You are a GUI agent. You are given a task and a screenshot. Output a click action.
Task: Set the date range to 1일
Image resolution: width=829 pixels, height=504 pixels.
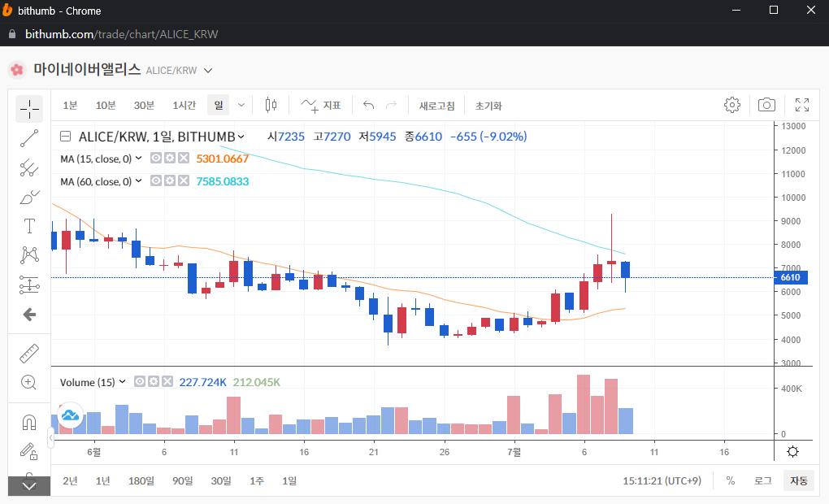coord(289,480)
